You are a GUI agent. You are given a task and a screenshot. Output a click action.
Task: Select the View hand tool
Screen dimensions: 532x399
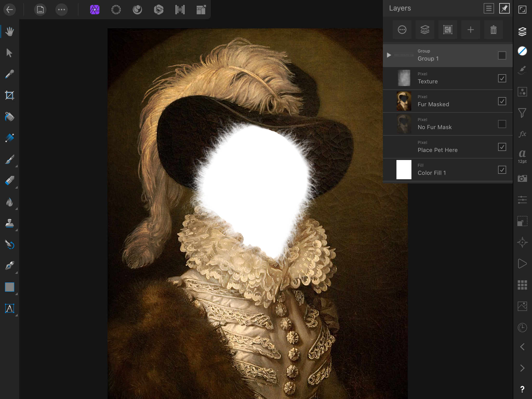pyautogui.click(x=10, y=32)
